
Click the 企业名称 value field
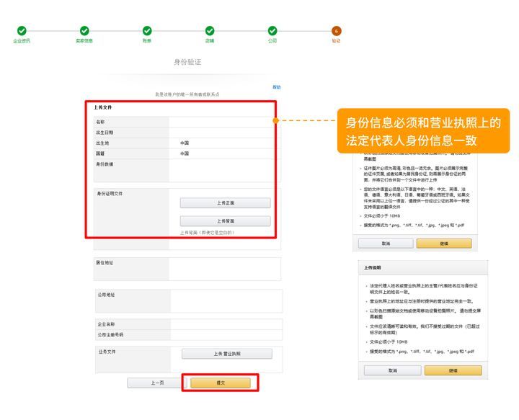(x=226, y=324)
